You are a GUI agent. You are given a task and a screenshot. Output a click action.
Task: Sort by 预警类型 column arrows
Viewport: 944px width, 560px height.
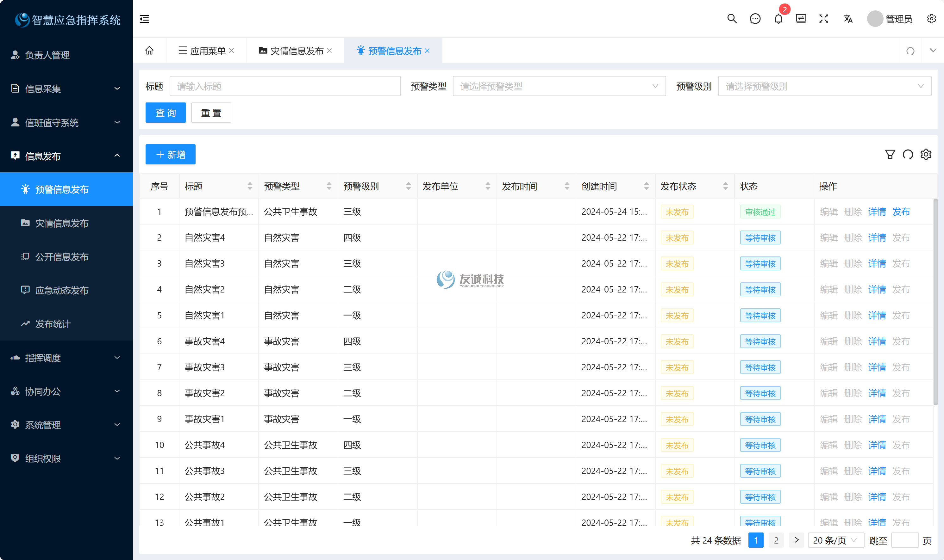point(329,186)
